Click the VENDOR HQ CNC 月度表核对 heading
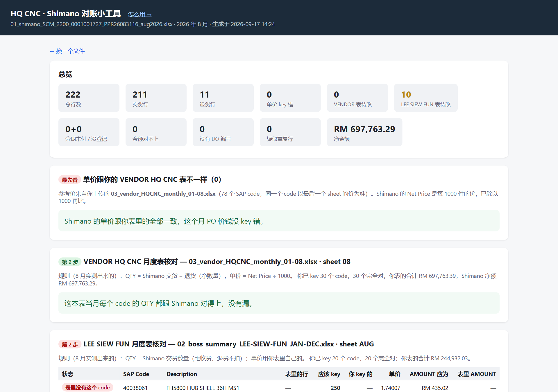The image size is (558, 392). [x=217, y=262]
